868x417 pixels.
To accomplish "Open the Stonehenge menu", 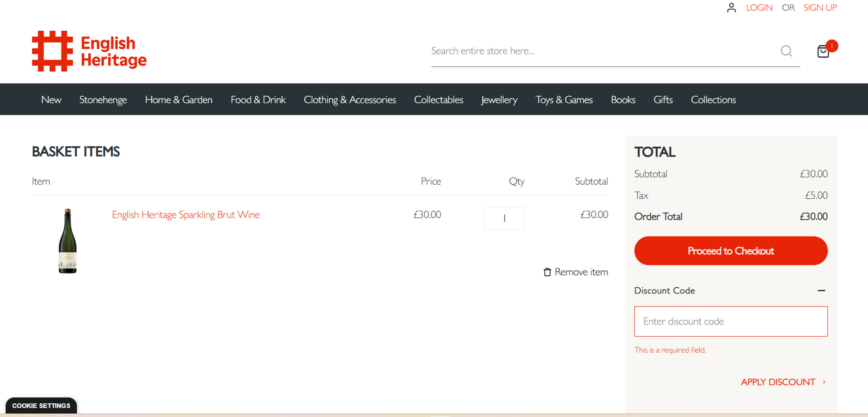I will coord(103,100).
